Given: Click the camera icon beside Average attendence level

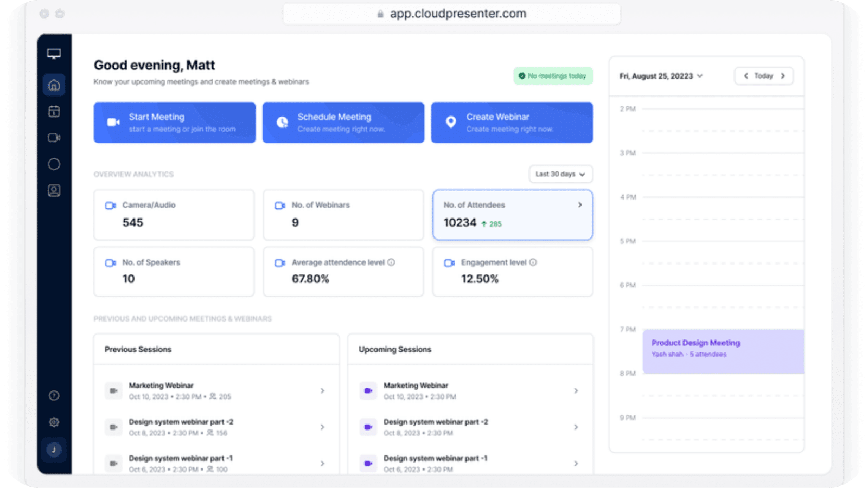Looking at the screenshot, I should pyautogui.click(x=280, y=263).
